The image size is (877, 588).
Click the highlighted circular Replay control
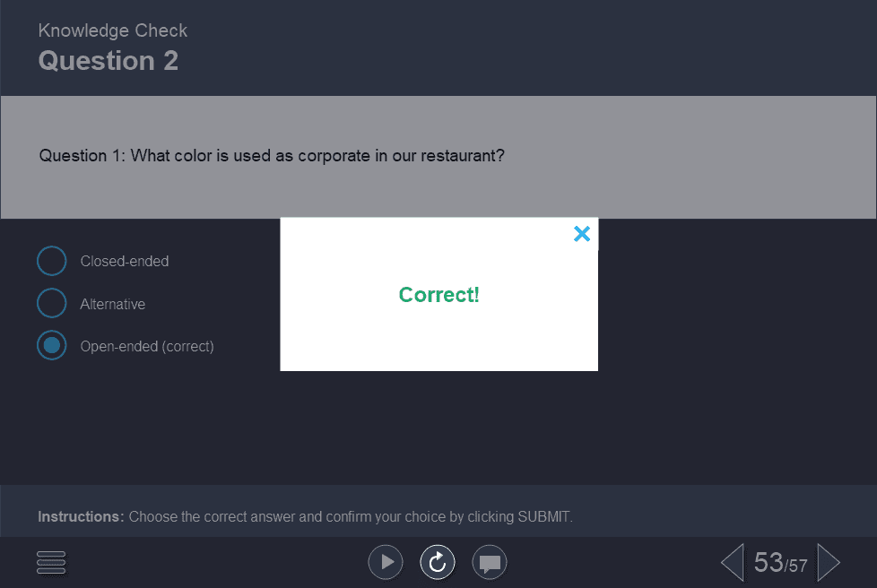[438, 562]
